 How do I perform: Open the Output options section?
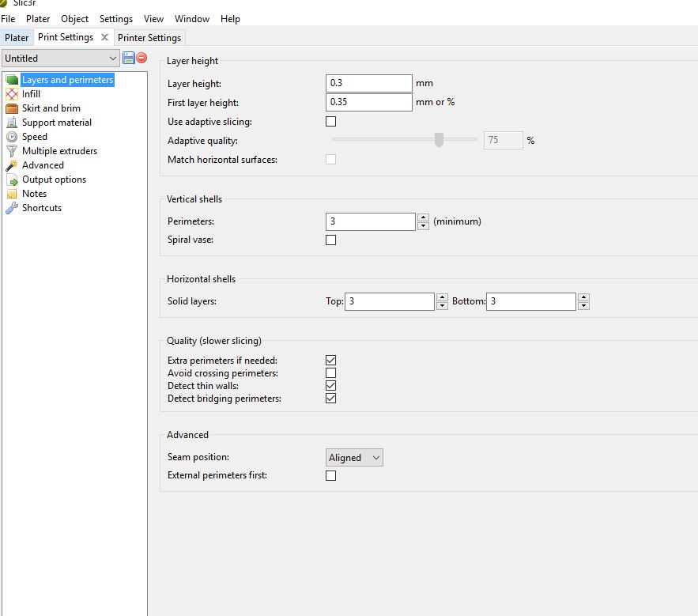(x=54, y=180)
